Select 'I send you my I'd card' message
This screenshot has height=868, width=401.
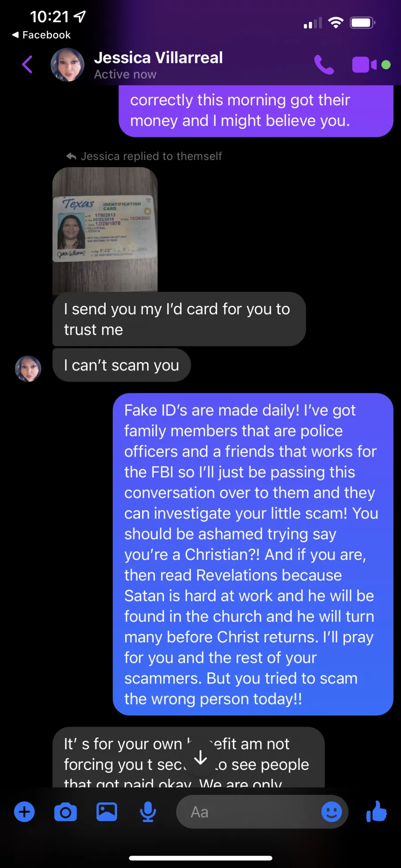tap(179, 319)
